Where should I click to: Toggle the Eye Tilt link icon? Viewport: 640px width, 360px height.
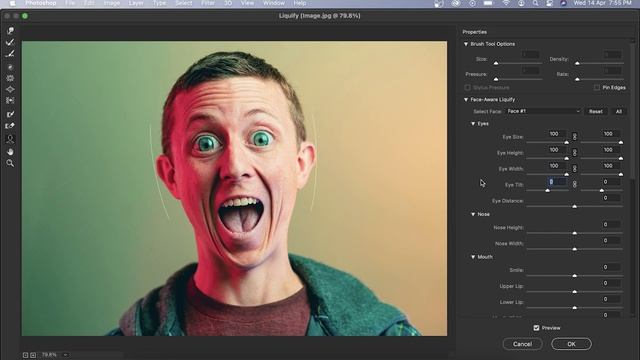pos(574,184)
